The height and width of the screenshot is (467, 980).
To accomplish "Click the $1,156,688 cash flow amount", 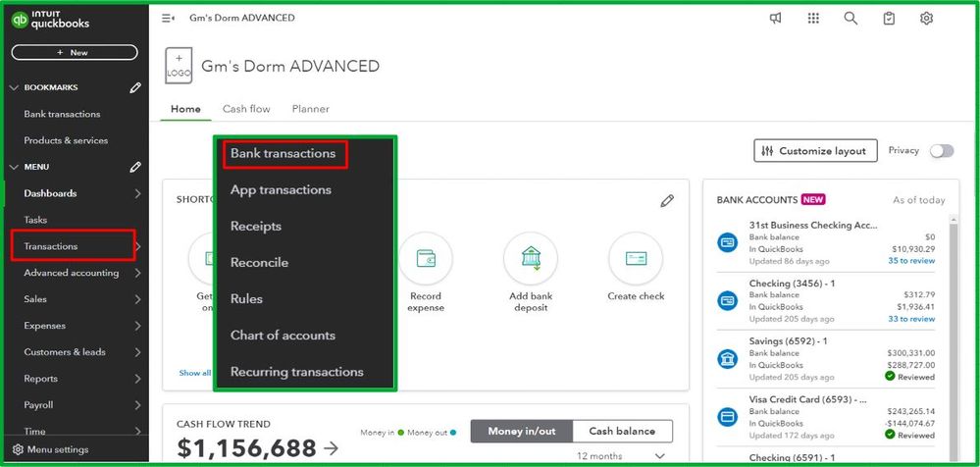I will tap(247, 447).
